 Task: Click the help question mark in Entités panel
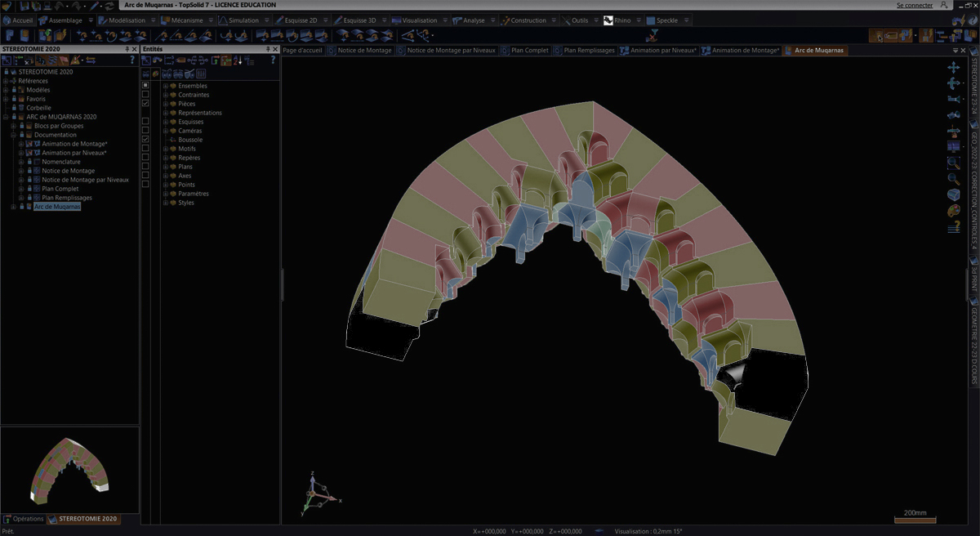point(274,60)
